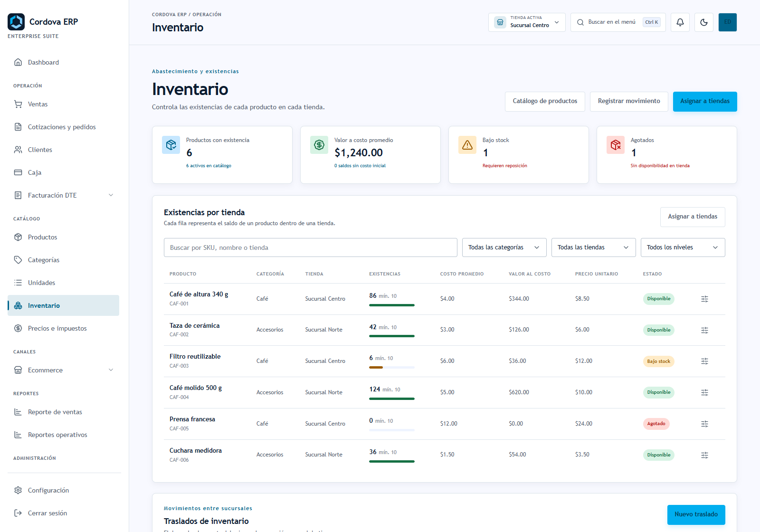This screenshot has width=760, height=532.
Task: Open the notifications bell
Action: pyautogui.click(x=680, y=22)
